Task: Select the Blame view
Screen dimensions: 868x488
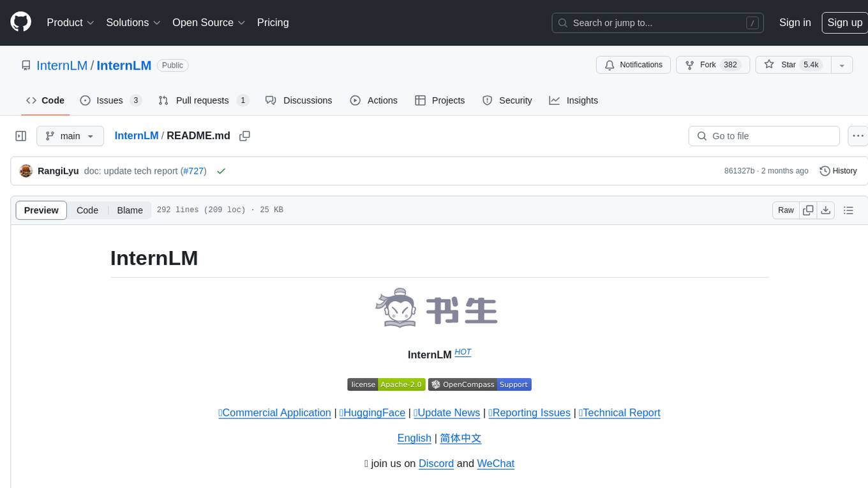Action: 130,210
